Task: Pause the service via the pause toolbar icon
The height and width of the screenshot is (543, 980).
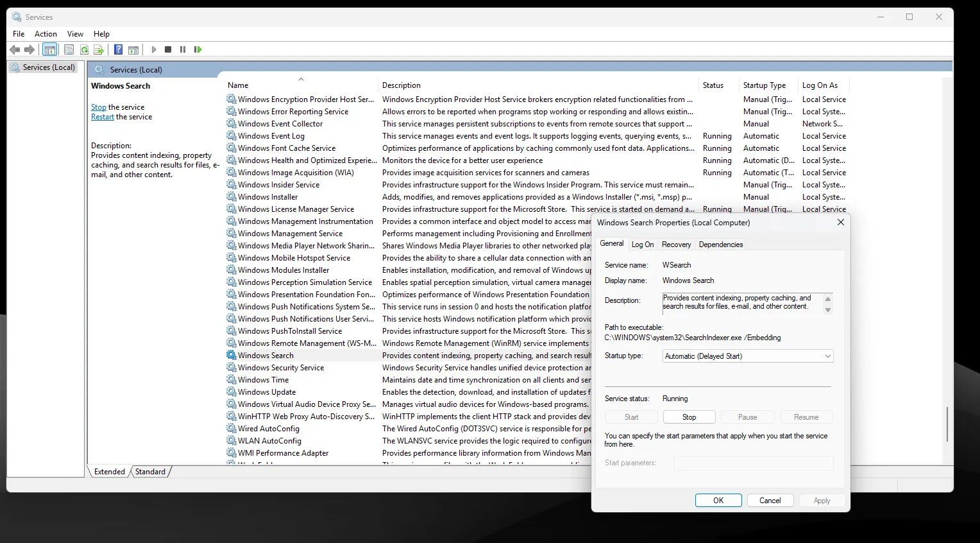Action: coord(182,49)
